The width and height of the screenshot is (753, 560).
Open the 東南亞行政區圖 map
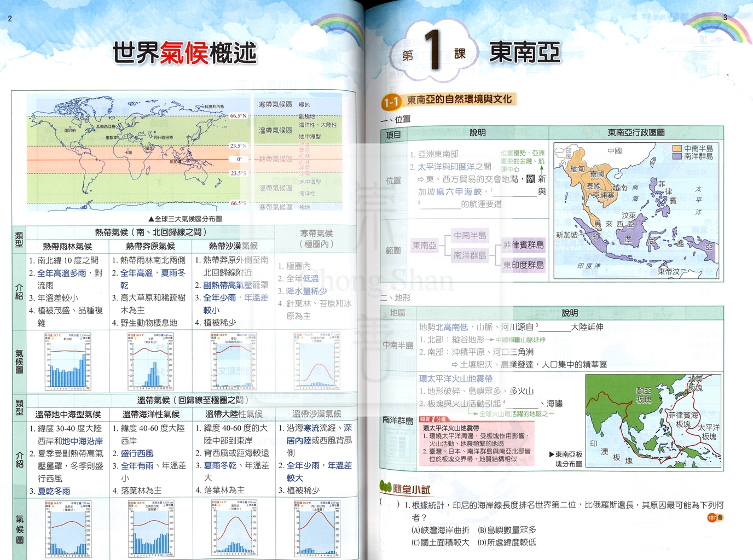point(636,211)
